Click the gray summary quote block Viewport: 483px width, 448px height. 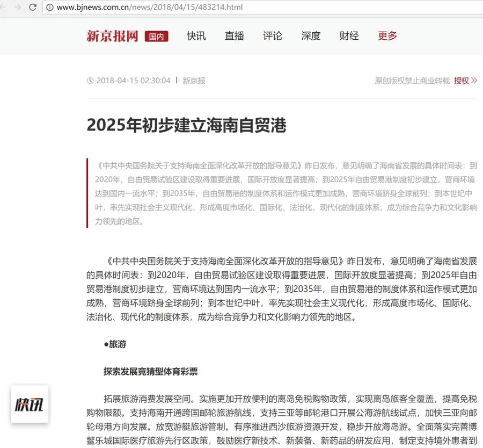tap(282, 193)
